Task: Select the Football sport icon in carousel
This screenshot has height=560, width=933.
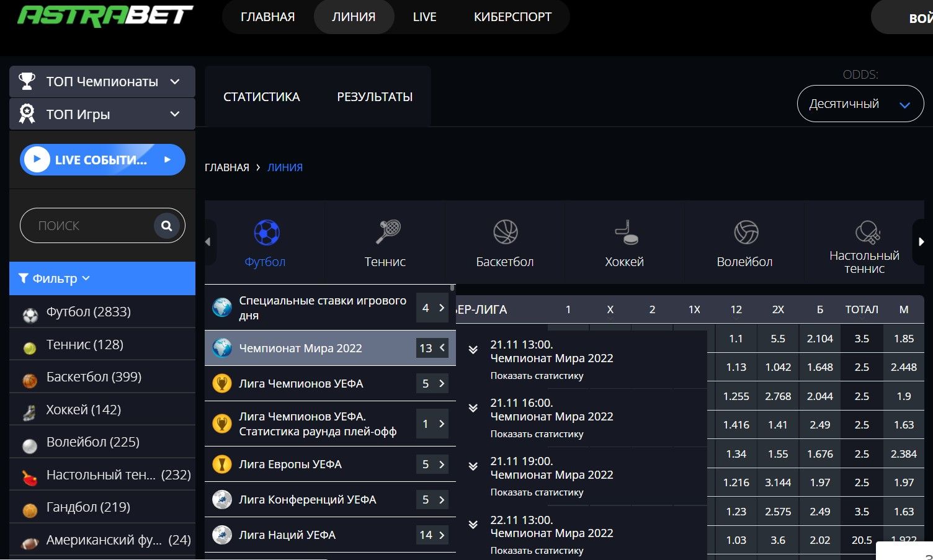Action: (x=267, y=233)
